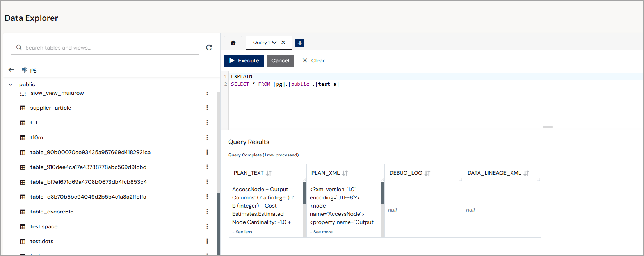Select the table_dvcore615 table
Viewport: 644px width, 256px height.
52,212
